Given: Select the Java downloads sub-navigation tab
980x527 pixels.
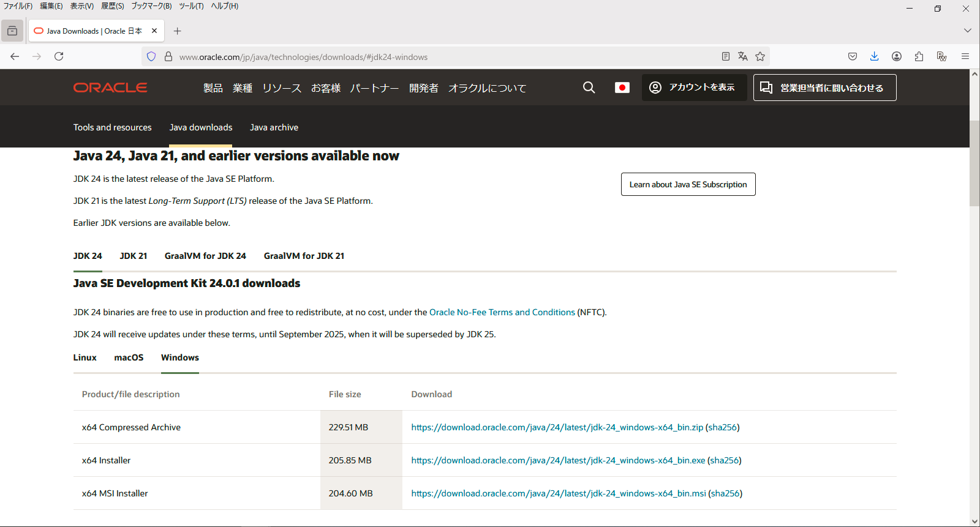Looking at the screenshot, I should coord(201,127).
